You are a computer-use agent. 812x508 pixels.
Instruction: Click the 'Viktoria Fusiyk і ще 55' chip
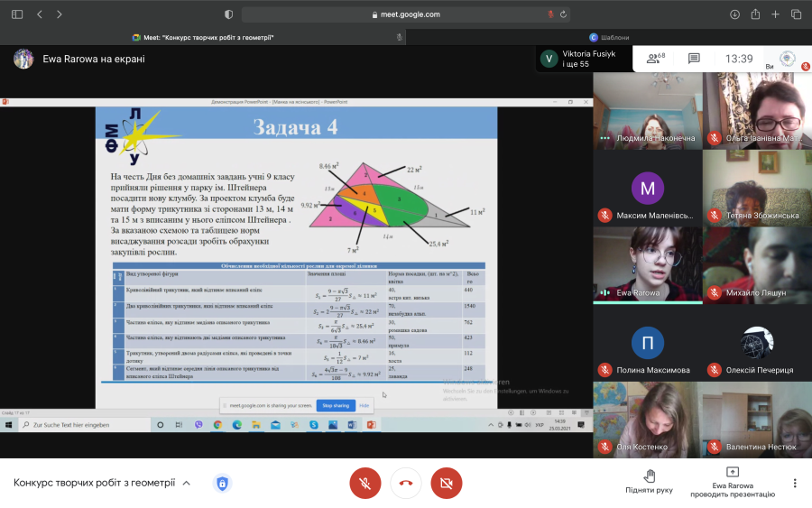(584, 59)
